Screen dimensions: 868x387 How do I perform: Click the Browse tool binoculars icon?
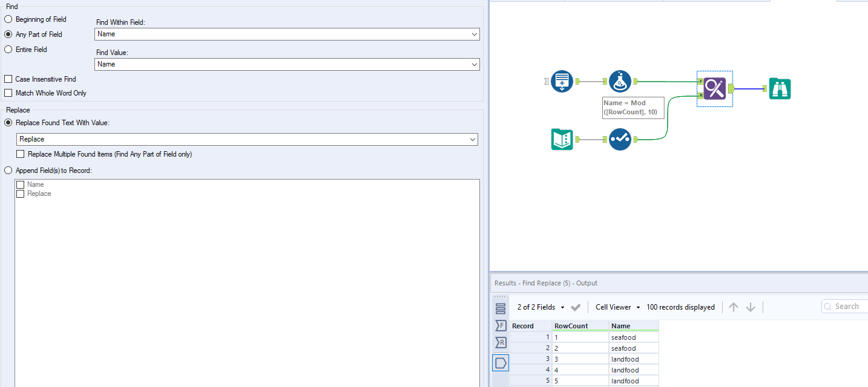780,88
